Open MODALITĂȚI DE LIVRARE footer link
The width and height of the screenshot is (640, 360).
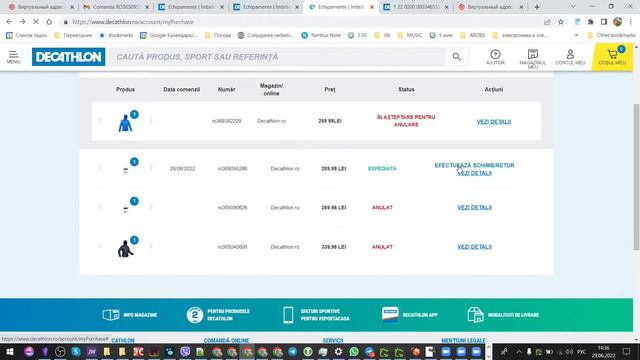pyautogui.click(x=503, y=315)
